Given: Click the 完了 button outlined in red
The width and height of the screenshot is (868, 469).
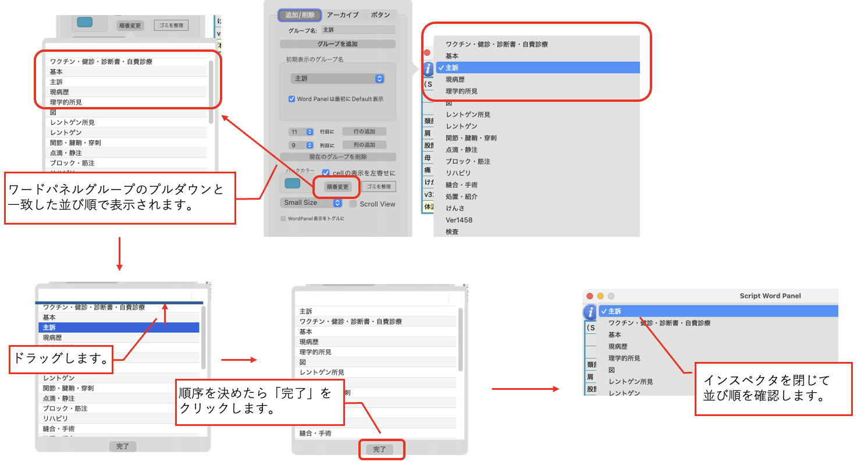Looking at the screenshot, I should pyautogui.click(x=379, y=450).
